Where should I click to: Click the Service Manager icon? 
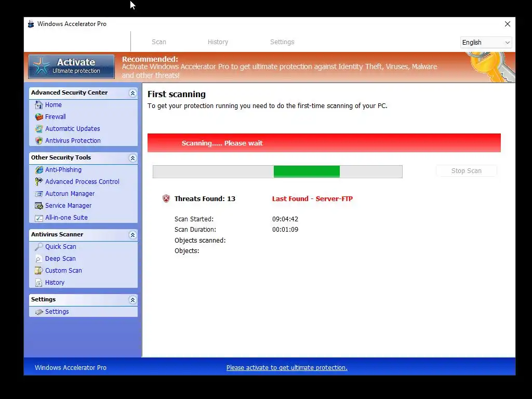pos(39,206)
